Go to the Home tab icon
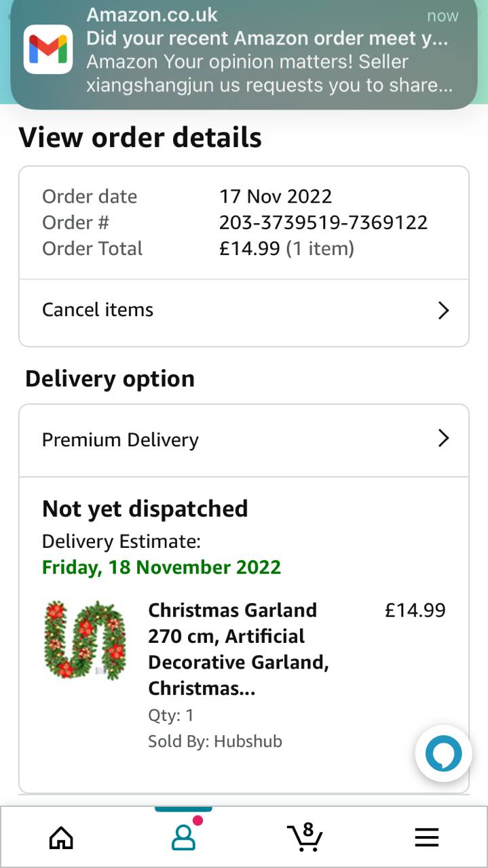 pos(61,838)
